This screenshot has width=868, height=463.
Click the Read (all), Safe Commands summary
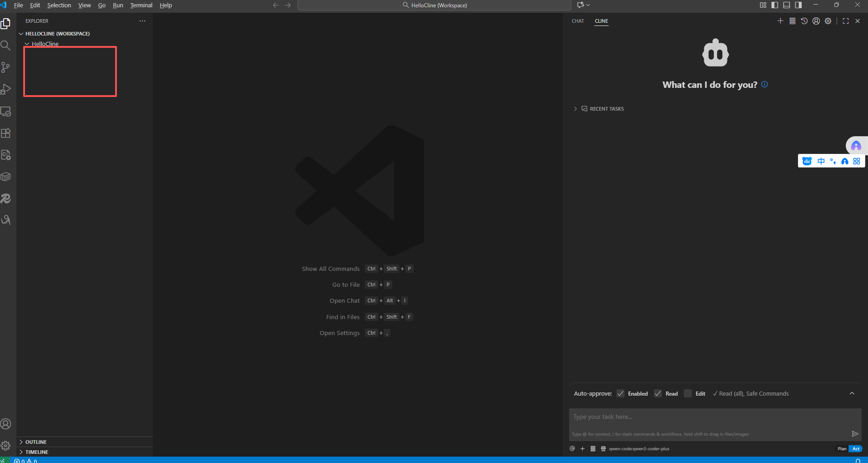click(x=751, y=393)
